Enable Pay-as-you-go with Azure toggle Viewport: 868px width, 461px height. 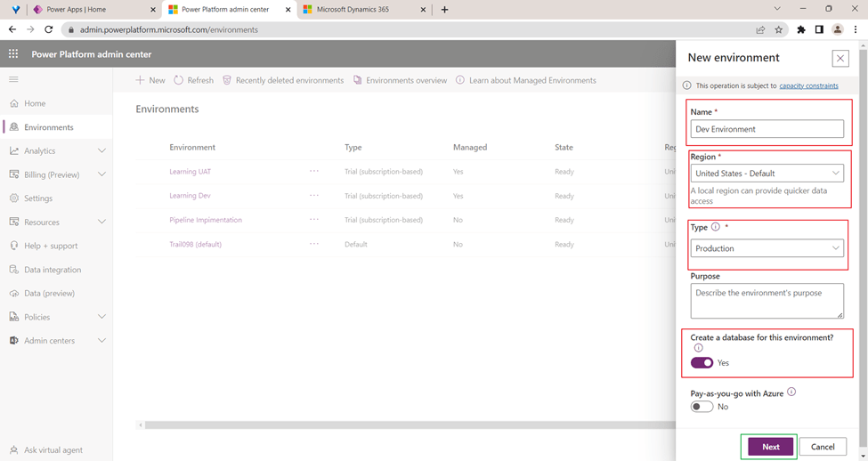[702, 407]
